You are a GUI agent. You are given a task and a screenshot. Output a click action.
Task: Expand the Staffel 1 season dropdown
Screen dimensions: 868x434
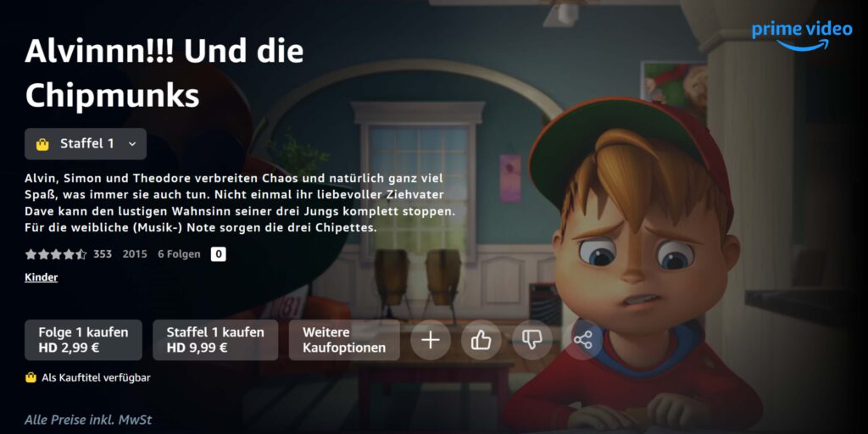click(x=86, y=144)
